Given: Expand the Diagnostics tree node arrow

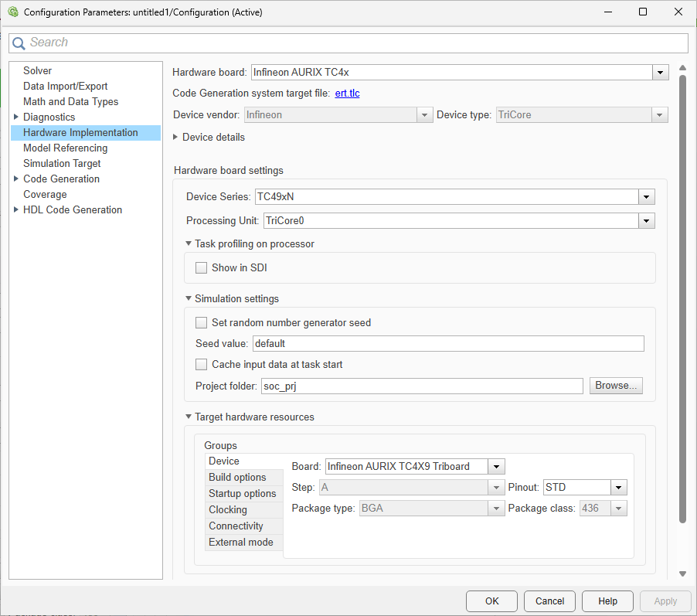Looking at the screenshot, I should click(x=16, y=117).
